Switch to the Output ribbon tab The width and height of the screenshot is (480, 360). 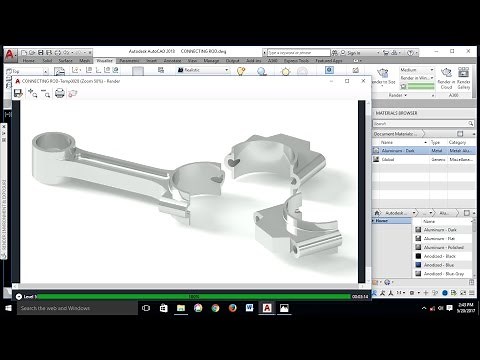(232, 61)
